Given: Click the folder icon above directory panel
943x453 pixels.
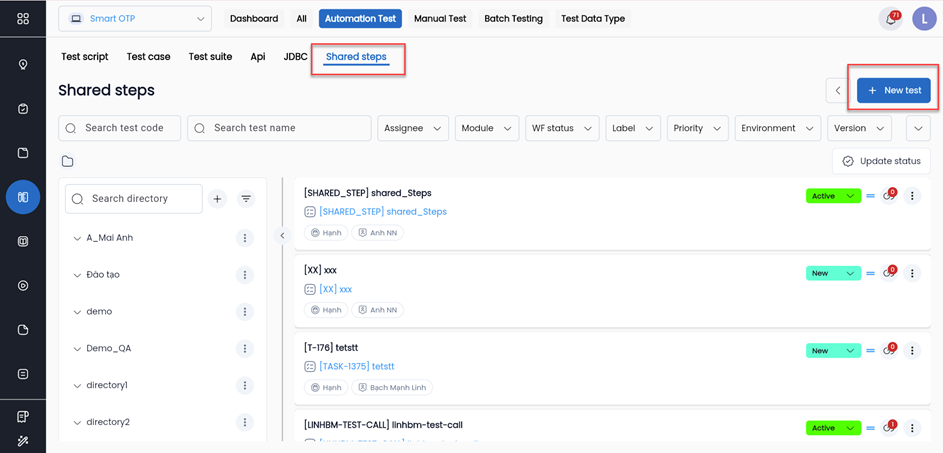Looking at the screenshot, I should tap(68, 161).
